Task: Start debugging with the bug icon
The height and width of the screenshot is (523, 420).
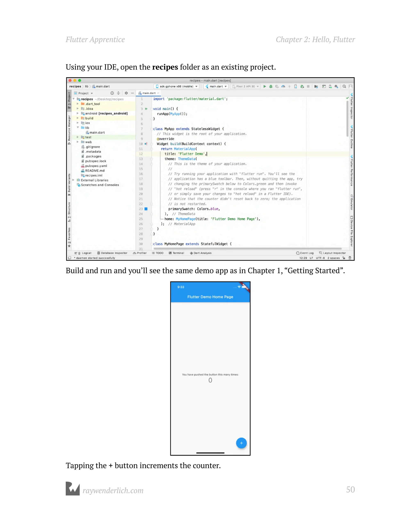Action: (x=271, y=86)
